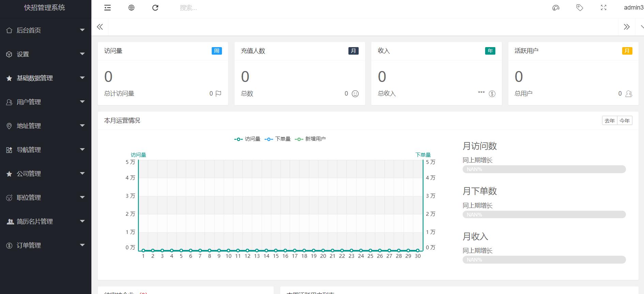
Task: Click the 年 badge on 收入 card
Action: click(490, 51)
